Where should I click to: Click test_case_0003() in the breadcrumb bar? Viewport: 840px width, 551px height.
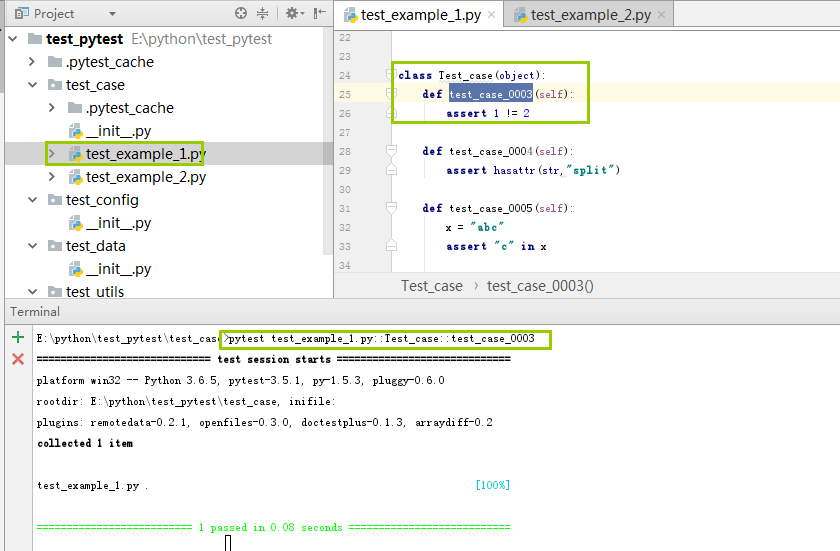[540, 286]
